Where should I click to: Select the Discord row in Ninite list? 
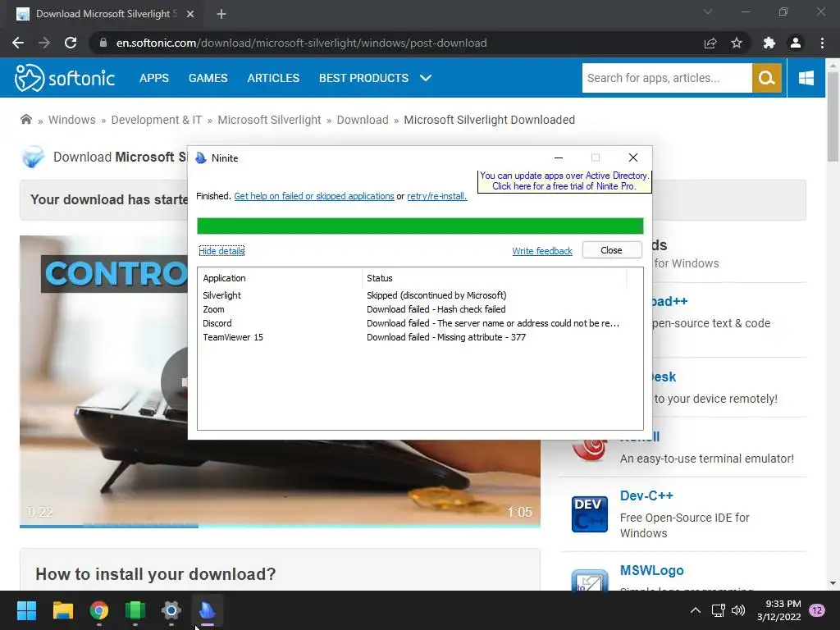[x=413, y=323]
